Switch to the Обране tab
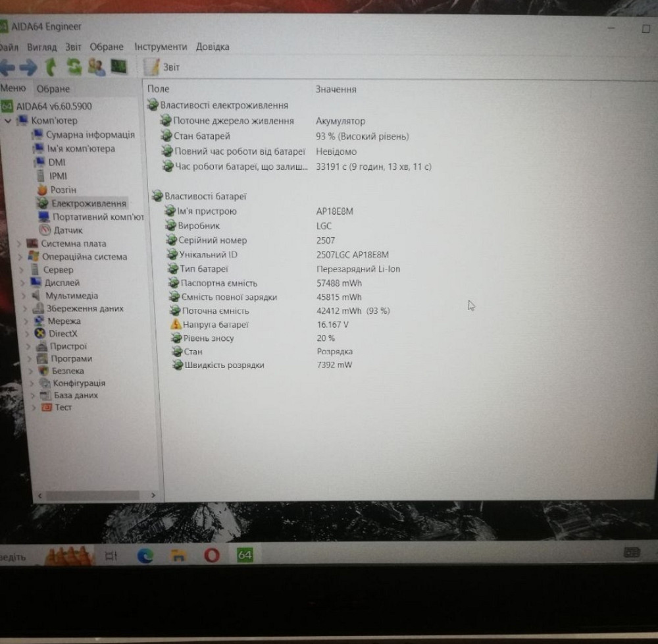This screenshot has height=644, width=658. click(52, 88)
